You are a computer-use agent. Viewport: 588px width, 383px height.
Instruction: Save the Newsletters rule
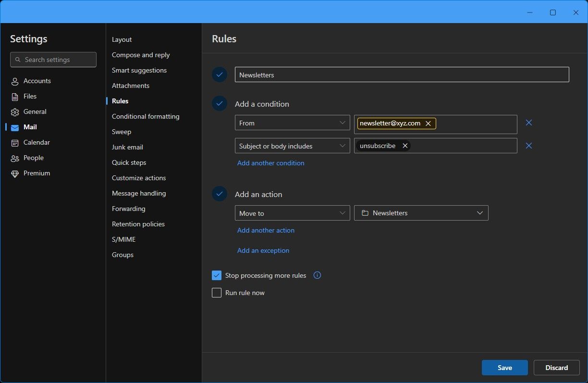504,368
